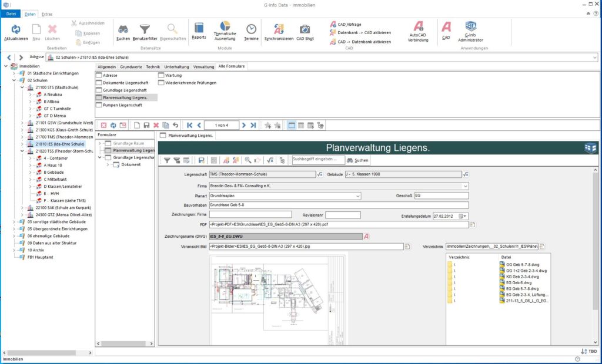
Task: Take a CAD Shot with camera icon
Action: pos(305,29)
